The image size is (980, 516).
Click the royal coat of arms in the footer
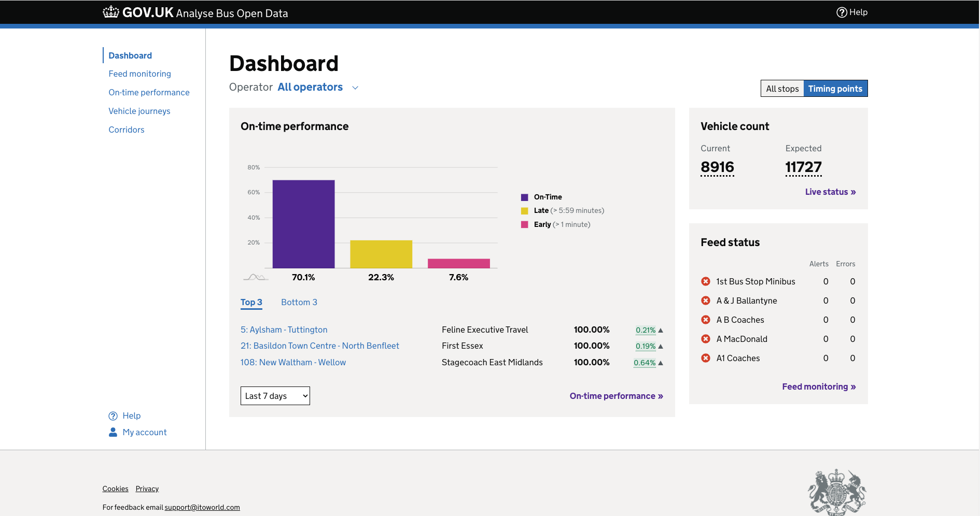836,490
